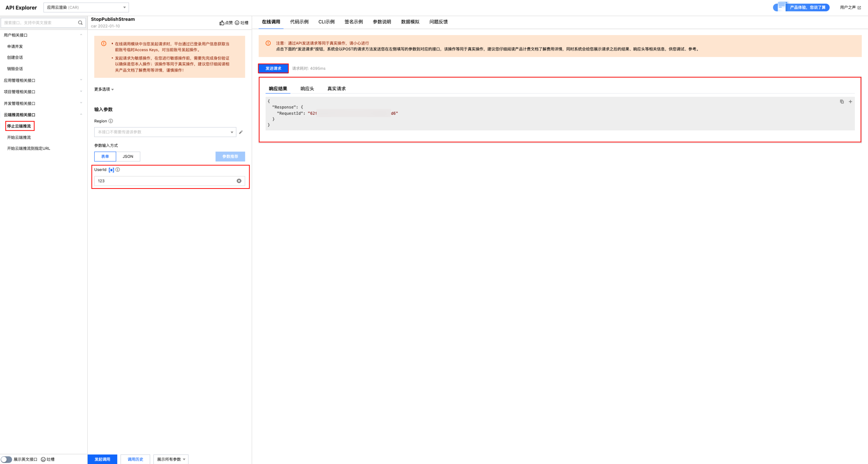Click the blue 发送请求 button
Viewport: 868px width, 464px height.
(273, 68)
